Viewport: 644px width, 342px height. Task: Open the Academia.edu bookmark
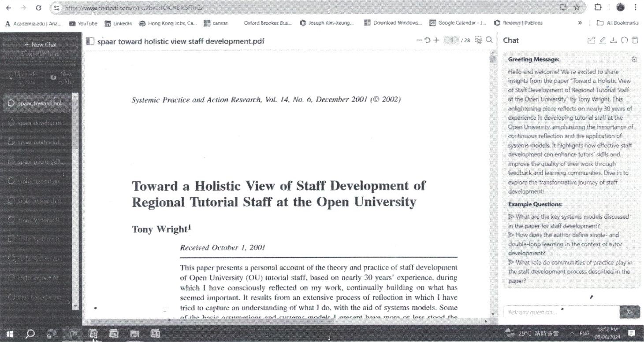coord(34,23)
